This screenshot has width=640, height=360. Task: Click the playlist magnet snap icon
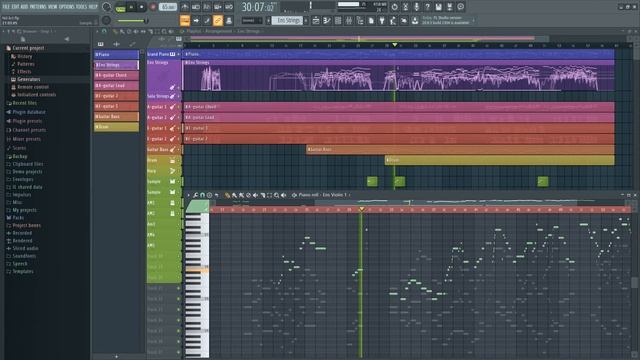tap(104, 31)
